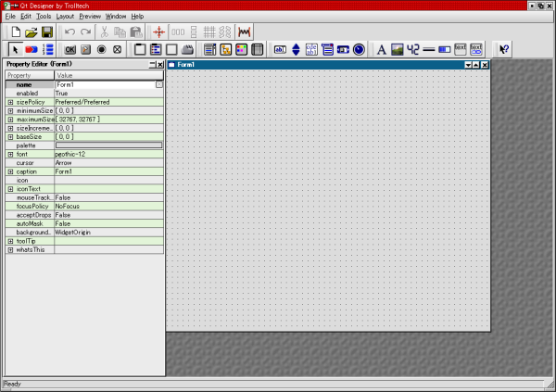
Task: Click the LCD Number widget icon
Action: (412, 49)
